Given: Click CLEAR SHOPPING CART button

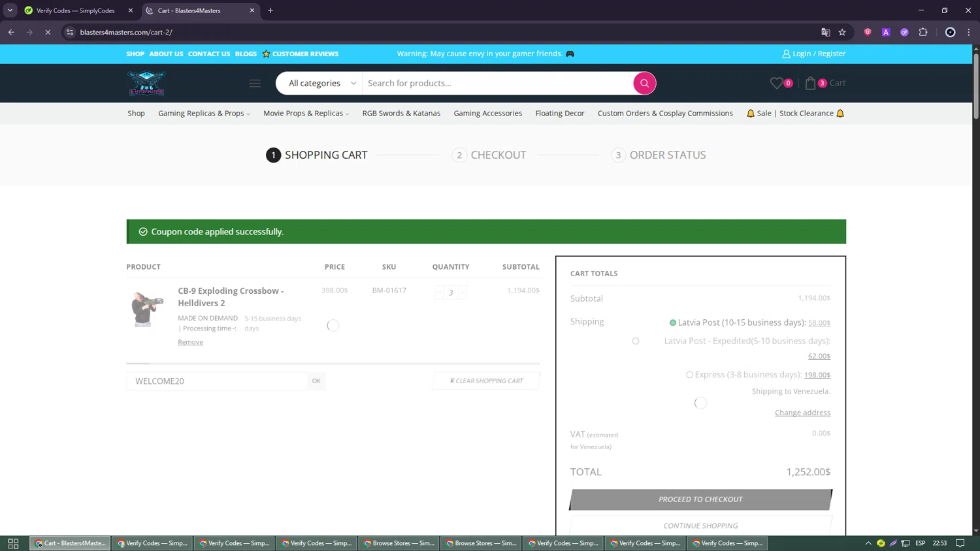Looking at the screenshot, I should 487,381.
